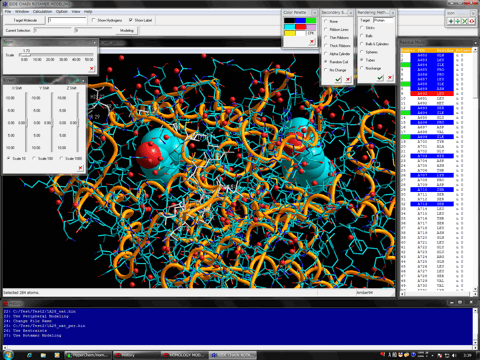Collapse the Rendering Method panel title button
The image size is (480, 360).
pos(392,13)
